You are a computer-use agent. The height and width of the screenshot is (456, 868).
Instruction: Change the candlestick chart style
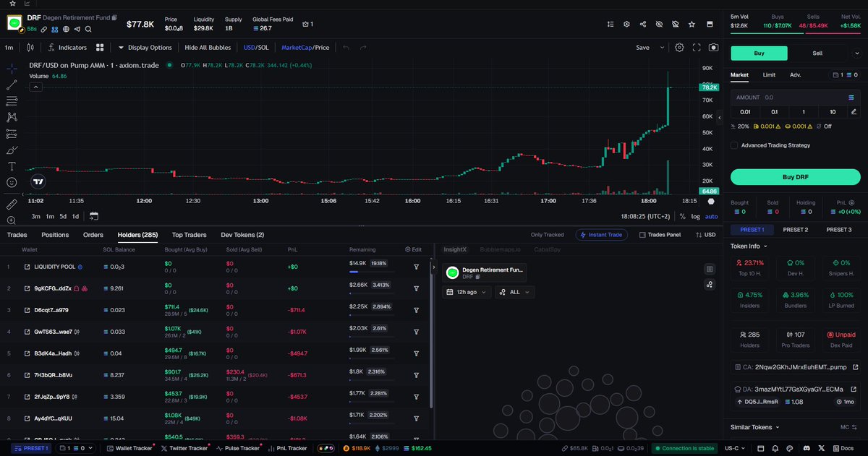pos(30,48)
